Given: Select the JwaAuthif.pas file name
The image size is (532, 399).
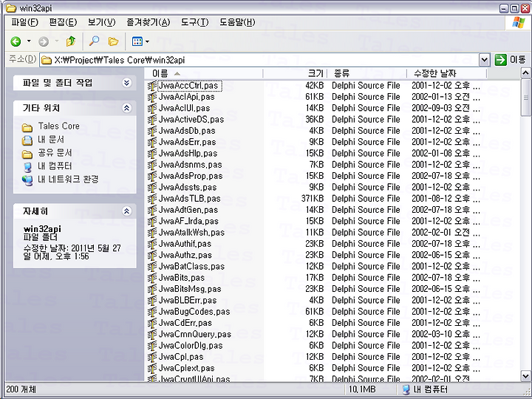Looking at the screenshot, I should click(x=185, y=244).
